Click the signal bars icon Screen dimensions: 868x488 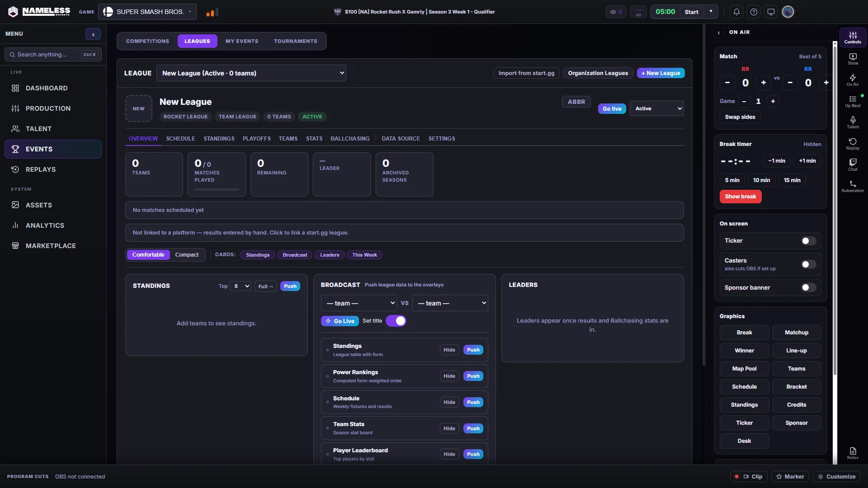212,12
